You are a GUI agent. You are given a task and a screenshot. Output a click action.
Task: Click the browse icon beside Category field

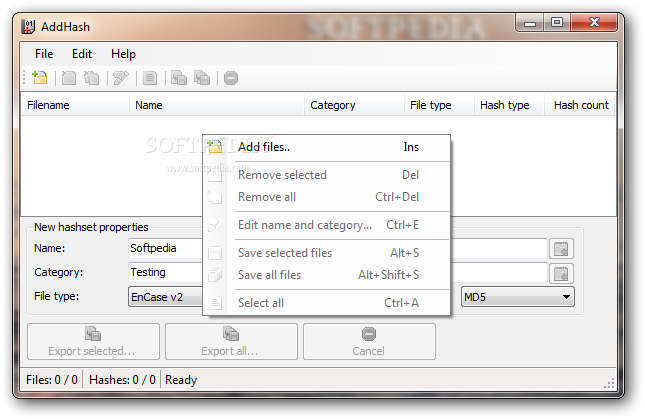pyautogui.click(x=561, y=274)
